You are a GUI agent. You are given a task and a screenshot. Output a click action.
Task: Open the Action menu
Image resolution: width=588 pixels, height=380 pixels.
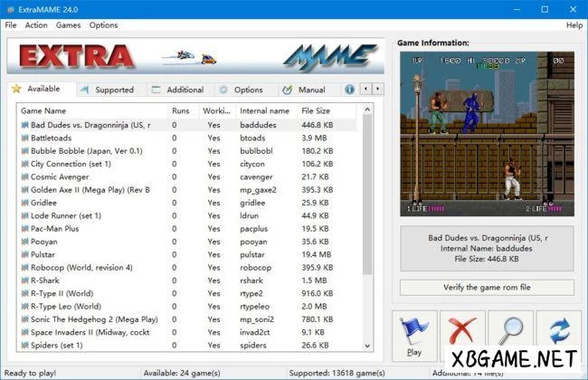(x=36, y=25)
